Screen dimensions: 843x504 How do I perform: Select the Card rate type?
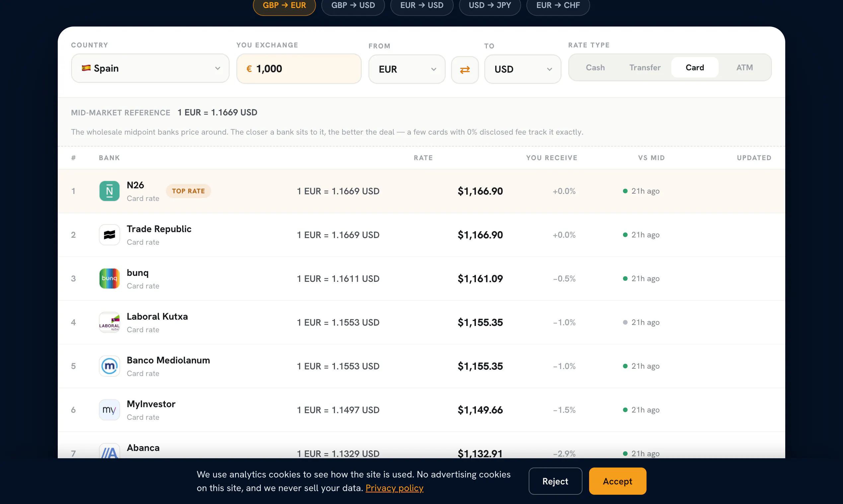[x=694, y=68]
